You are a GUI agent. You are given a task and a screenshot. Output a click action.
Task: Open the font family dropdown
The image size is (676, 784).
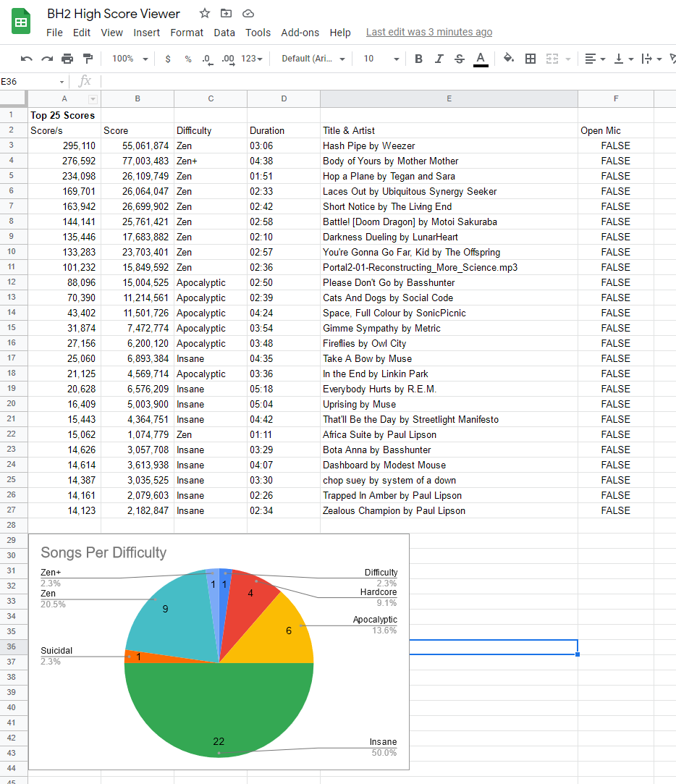[x=313, y=59]
